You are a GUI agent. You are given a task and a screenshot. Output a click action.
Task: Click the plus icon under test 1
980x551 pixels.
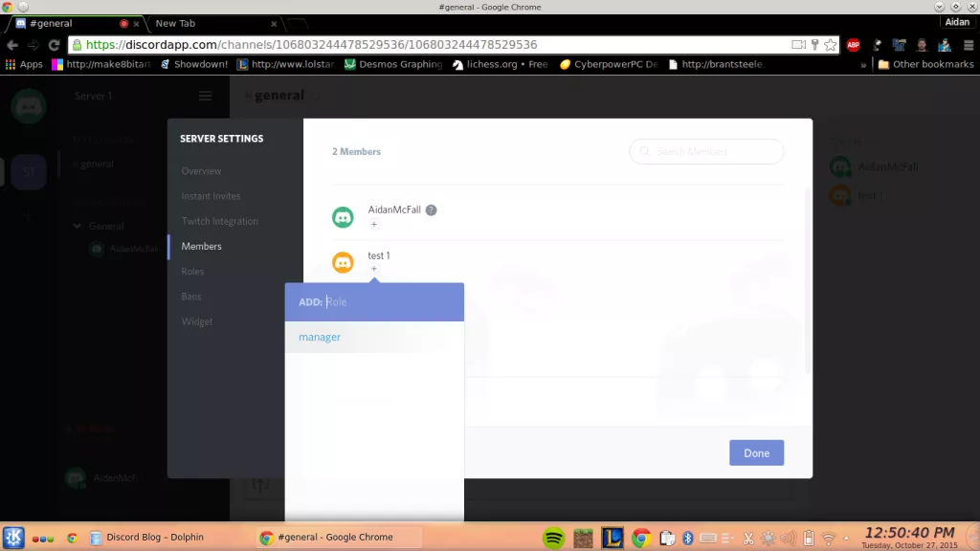374,270
